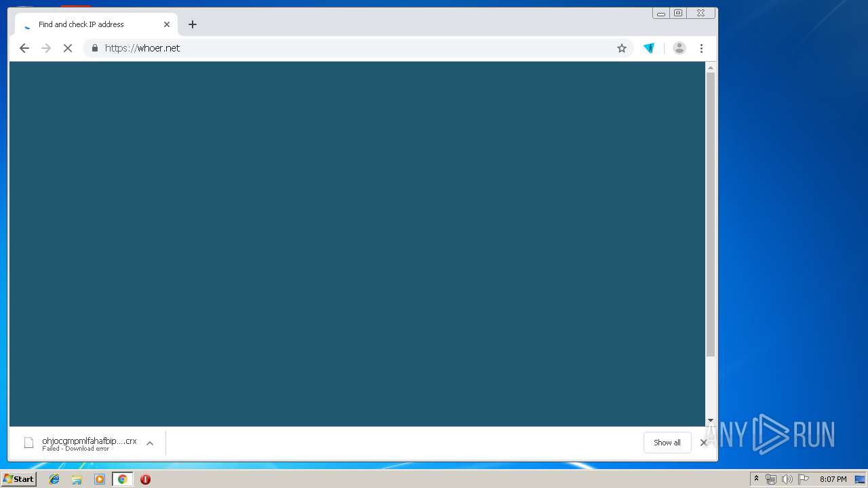Switch to Chrome in the taskbar

(122, 479)
